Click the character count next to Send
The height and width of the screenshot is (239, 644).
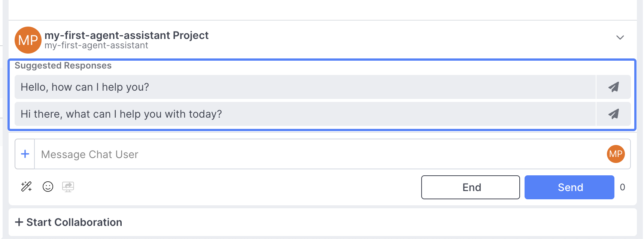(622, 187)
